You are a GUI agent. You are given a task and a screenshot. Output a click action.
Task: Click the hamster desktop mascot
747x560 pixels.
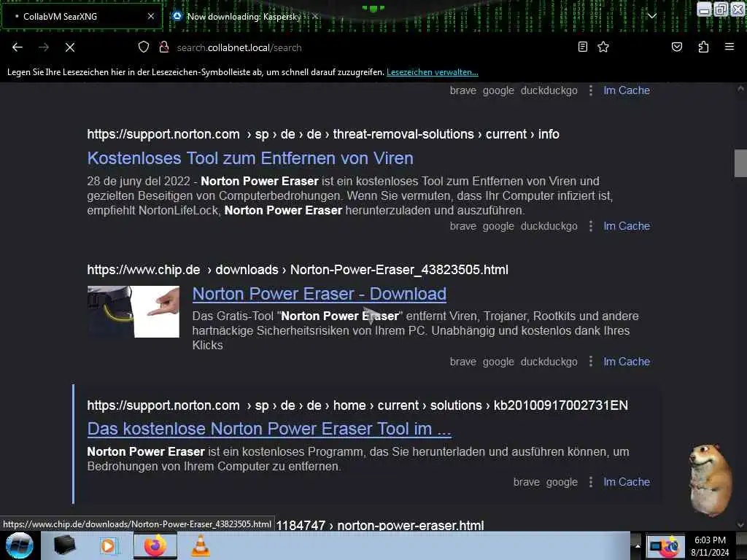(709, 480)
